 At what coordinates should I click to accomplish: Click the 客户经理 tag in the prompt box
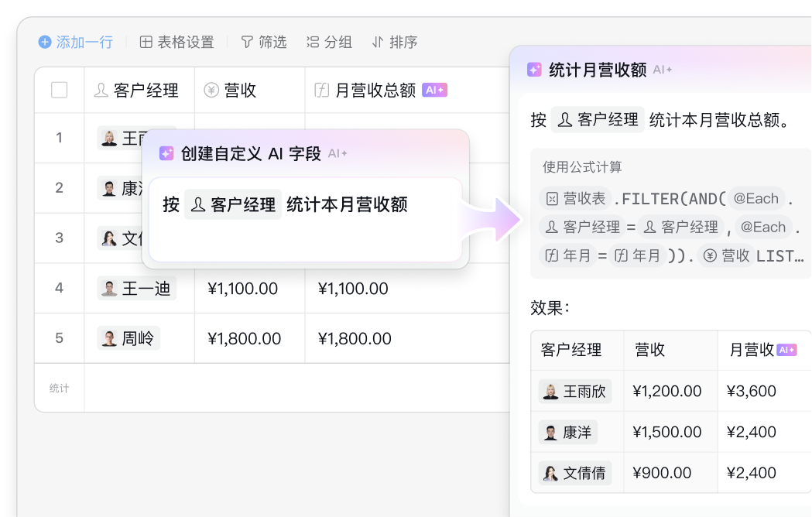[x=233, y=204]
